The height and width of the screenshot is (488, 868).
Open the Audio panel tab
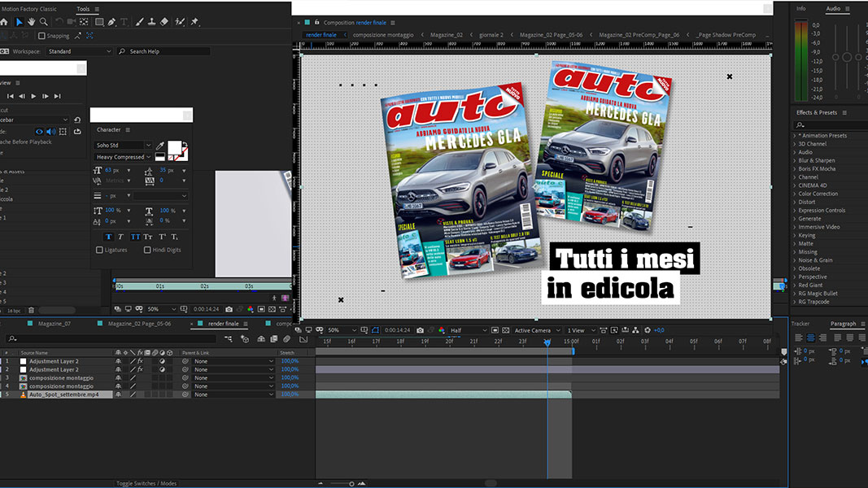point(833,9)
